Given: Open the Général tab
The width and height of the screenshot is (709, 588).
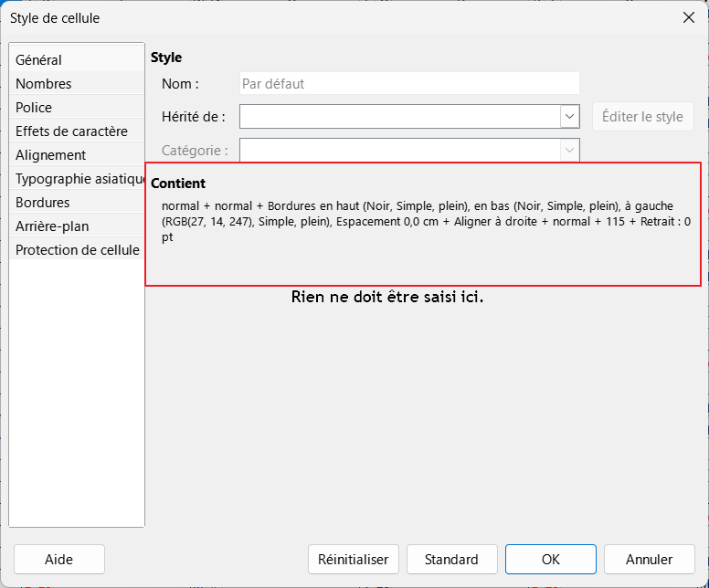Looking at the screenshot, I should coord(39,60).
